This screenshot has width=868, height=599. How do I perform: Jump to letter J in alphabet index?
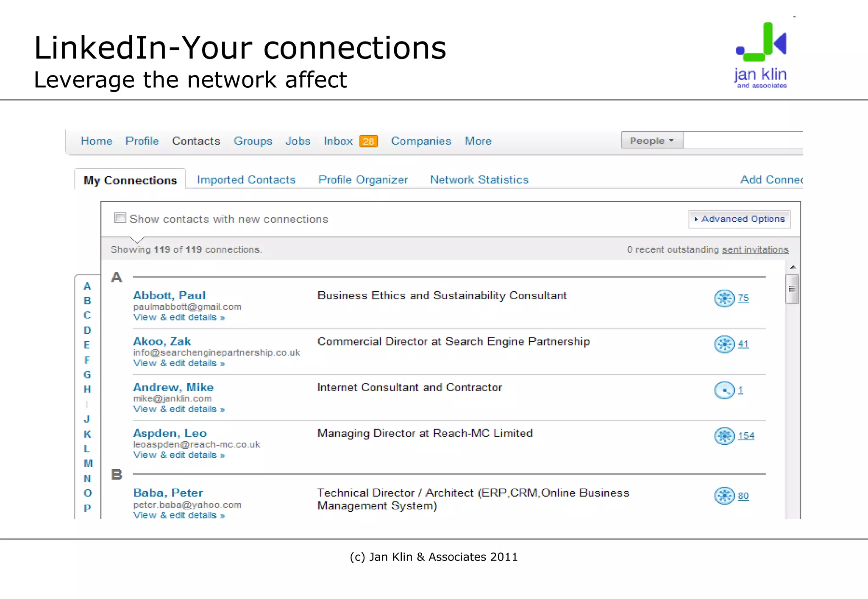pos(87,419)
